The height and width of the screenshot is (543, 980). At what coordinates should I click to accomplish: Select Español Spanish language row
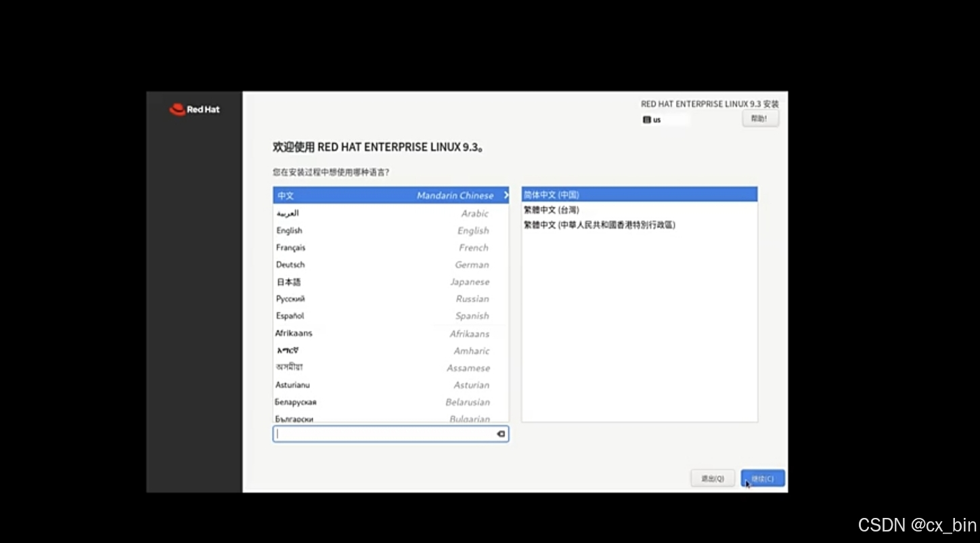click(x=391, y=316)
